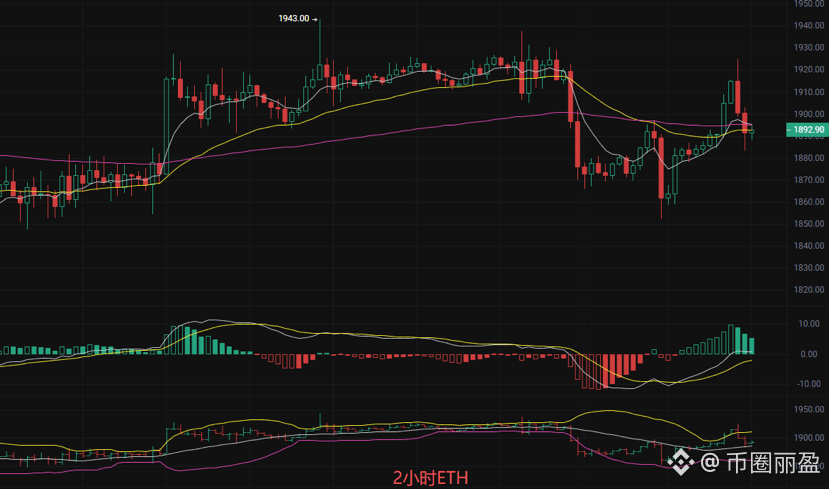The height and width of the screenshot is (489, 829).
Task: Click the 1930.00 price axis label
Action: point(809,48)
